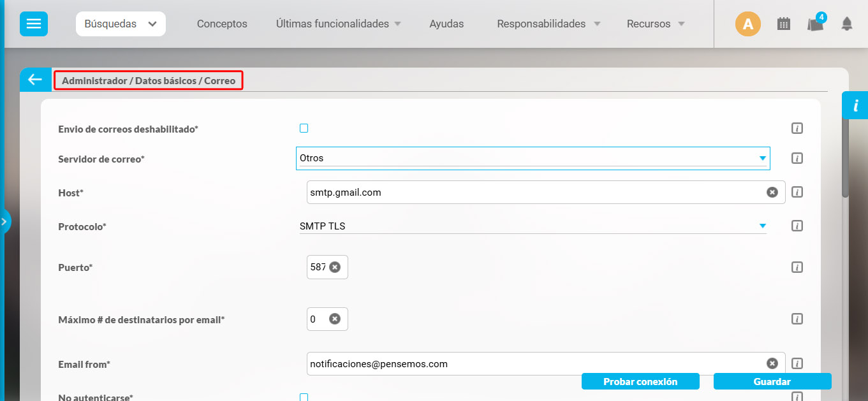Toggle the Envio de correos deshabilitado checkbox

pos(304,128)
